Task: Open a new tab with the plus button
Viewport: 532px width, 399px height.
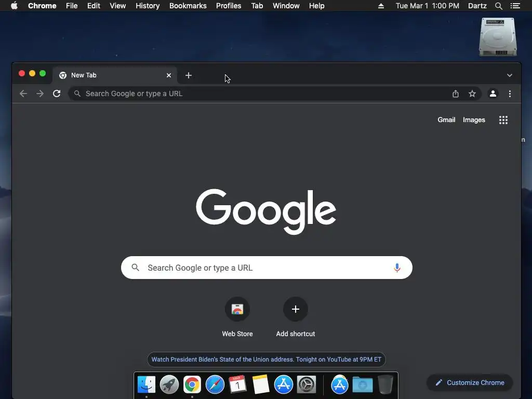Action: [x=189, y=75]
